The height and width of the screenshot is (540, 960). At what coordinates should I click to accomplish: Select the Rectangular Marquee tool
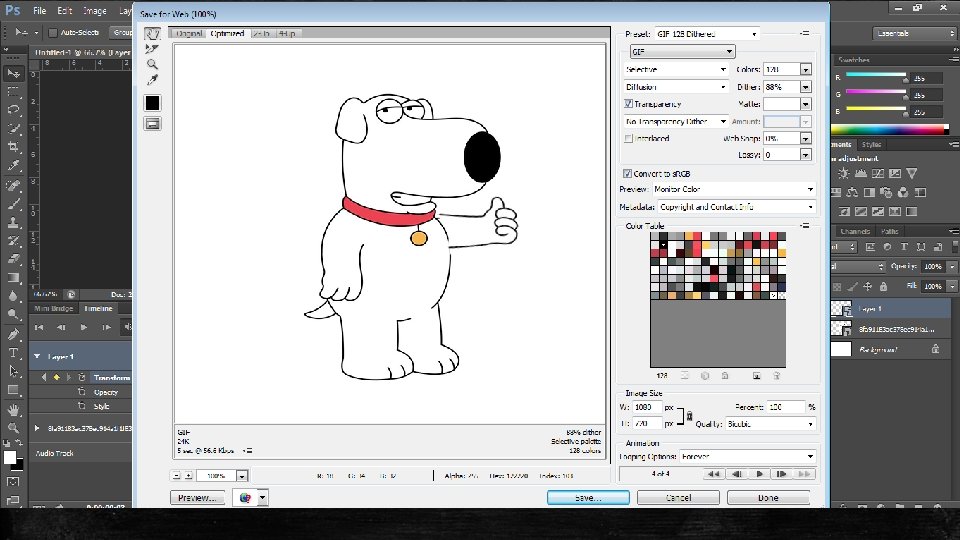click(x=13, y=92)
